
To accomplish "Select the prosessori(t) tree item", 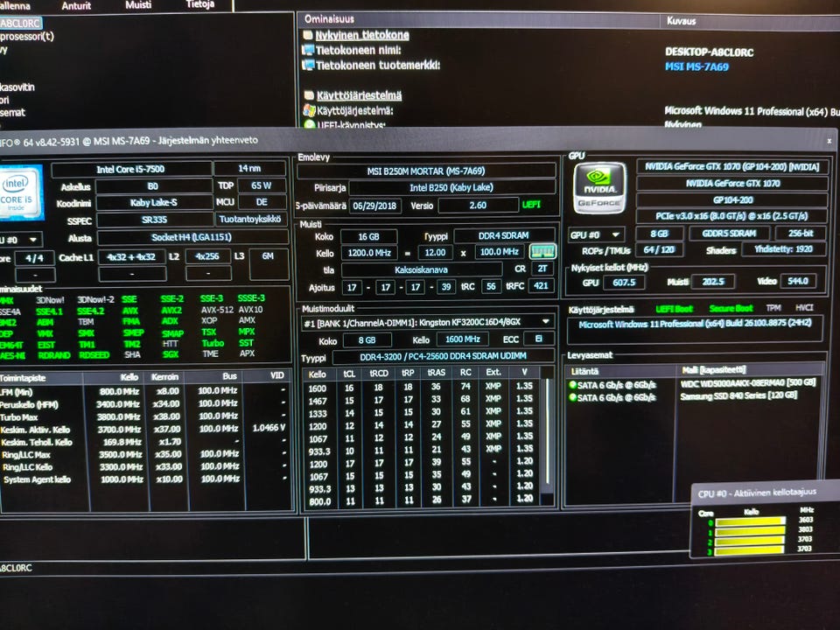I will 27,37.
